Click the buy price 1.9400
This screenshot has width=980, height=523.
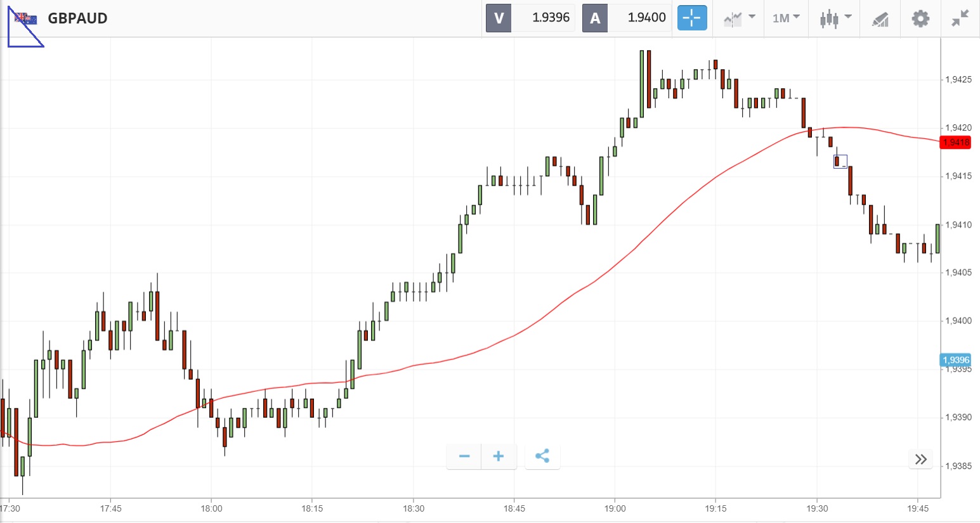(x=646, y=18)
